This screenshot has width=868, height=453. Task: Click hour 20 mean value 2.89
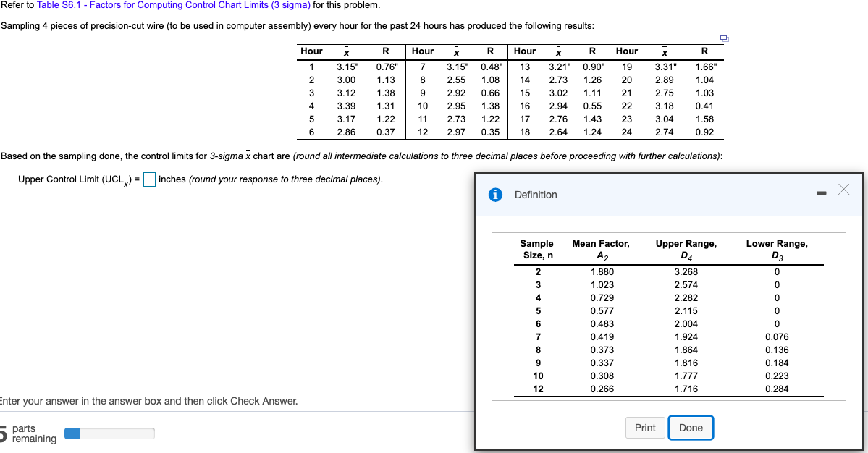coord(665,80)
